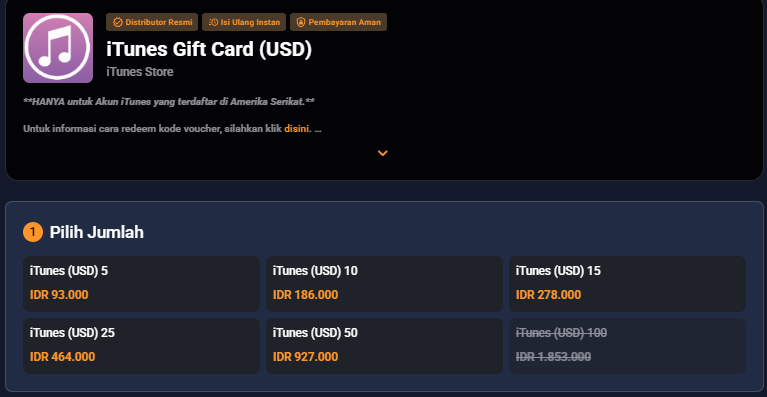
Task: Choose iTunes (USD) 50 for IDR 927.000
Action: pyautogui.click(x=384, y=346)
